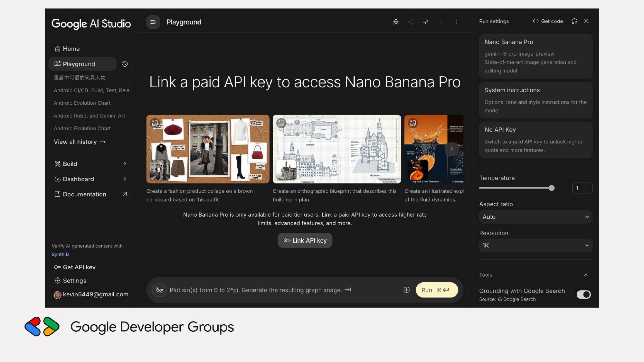Click the plus icon to add media
The width and height of the screenshot is (644, 362).
pyautogui.click(x=406, y=290)
